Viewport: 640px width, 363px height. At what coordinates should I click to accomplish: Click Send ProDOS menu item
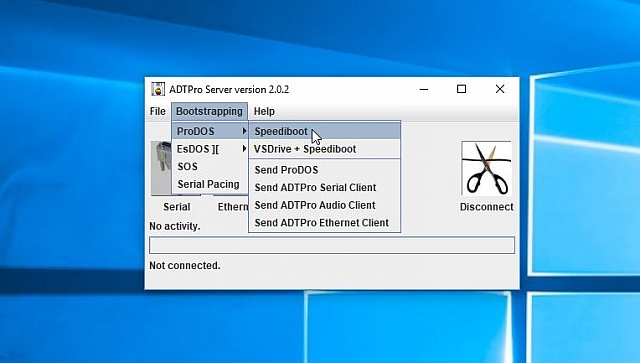pos(324,170)
